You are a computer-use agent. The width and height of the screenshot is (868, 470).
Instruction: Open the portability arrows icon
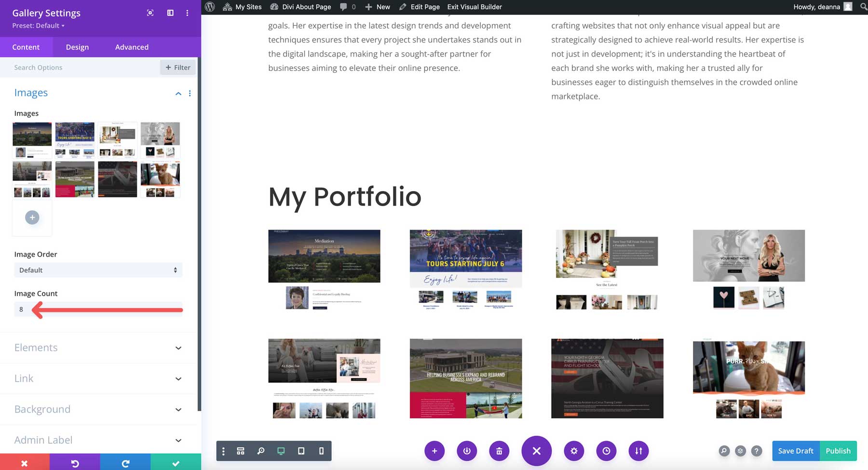tap(638, 451)
